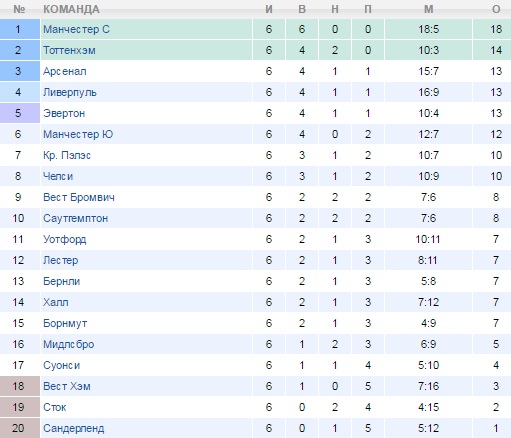Screen dimensions: 511x438
Task: Click position number 1 blue cell
Action: pos(20,29)
